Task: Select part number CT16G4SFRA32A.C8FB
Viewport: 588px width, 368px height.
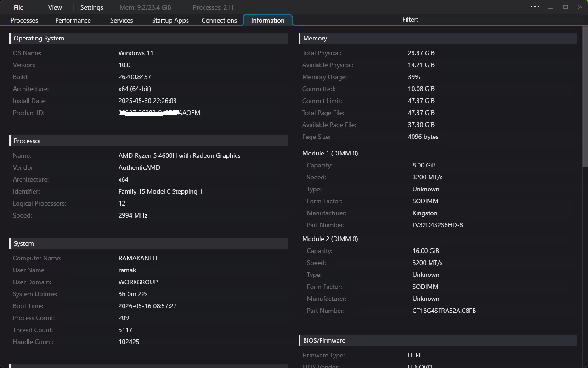Action: pos(444,310)
